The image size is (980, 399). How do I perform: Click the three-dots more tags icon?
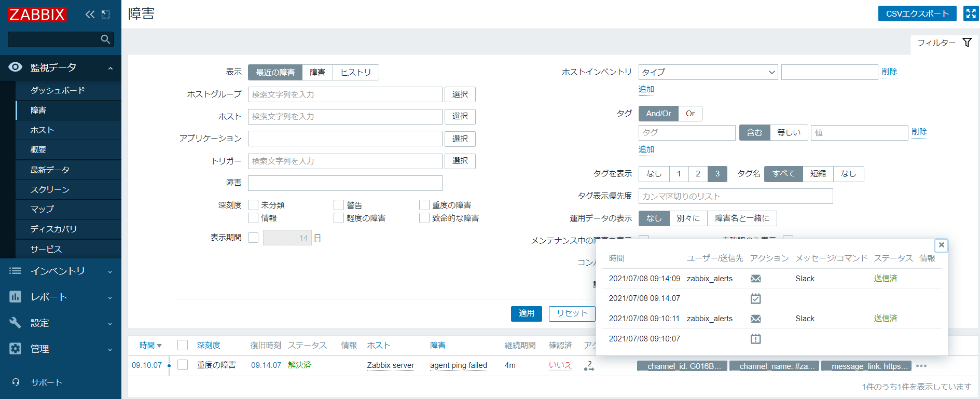921,366
